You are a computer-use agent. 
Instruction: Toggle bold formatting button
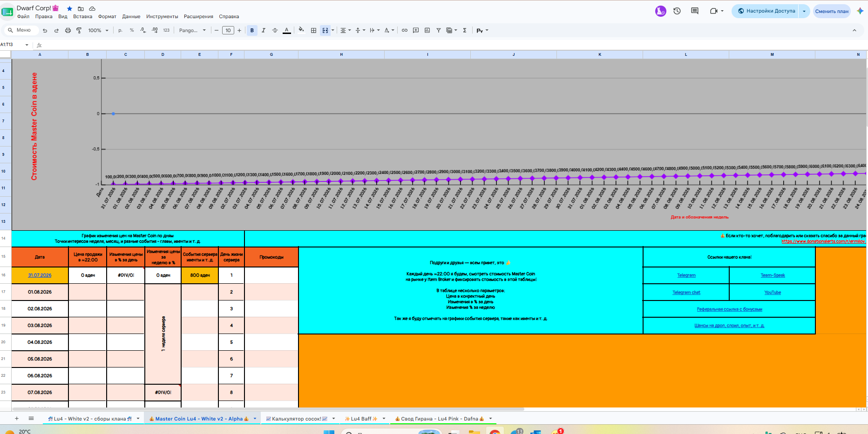click(x=252, y=30)
